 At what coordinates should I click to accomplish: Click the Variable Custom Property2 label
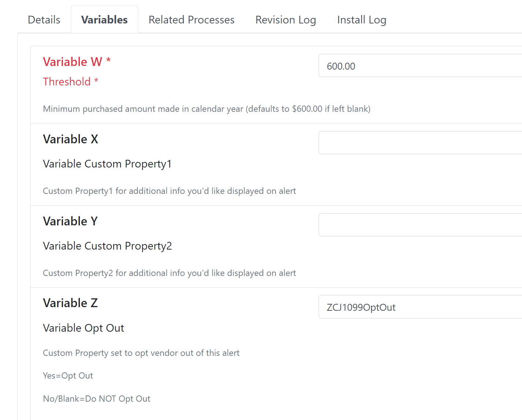pyautogui.click(x=107, y=246)
